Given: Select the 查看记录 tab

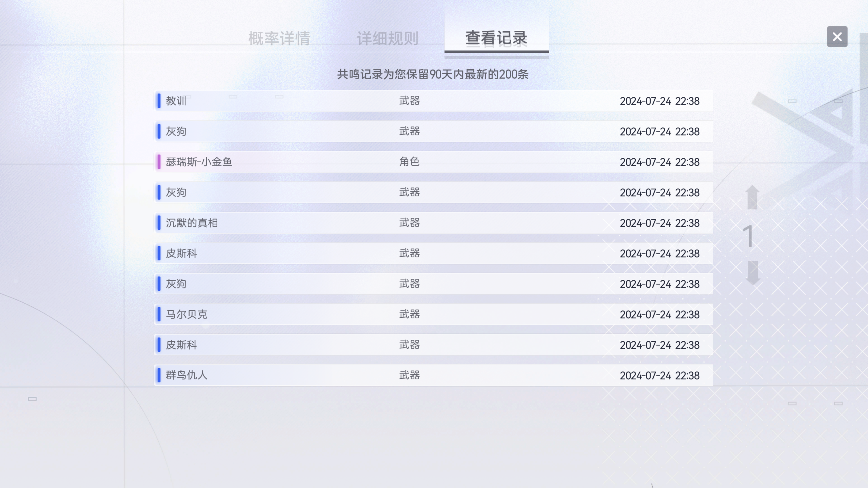Looking at the screenshot, I should (496, 38).
